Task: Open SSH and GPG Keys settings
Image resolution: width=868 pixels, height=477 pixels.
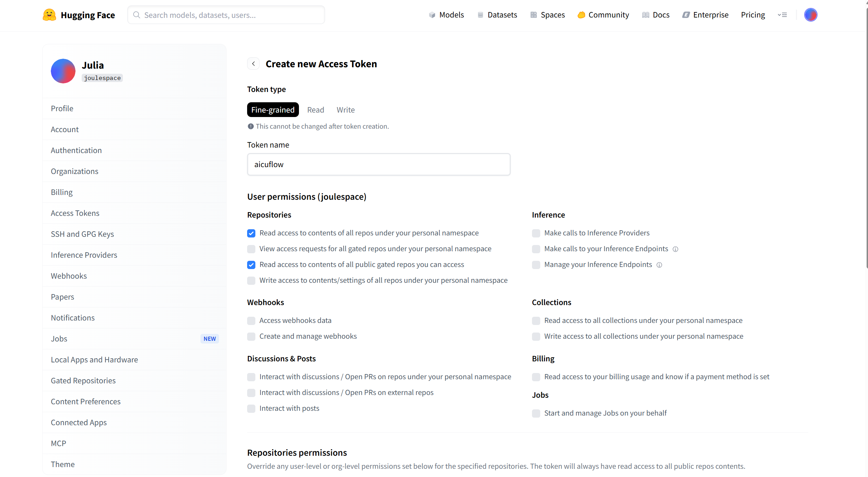Action: (x=82, y=234)
